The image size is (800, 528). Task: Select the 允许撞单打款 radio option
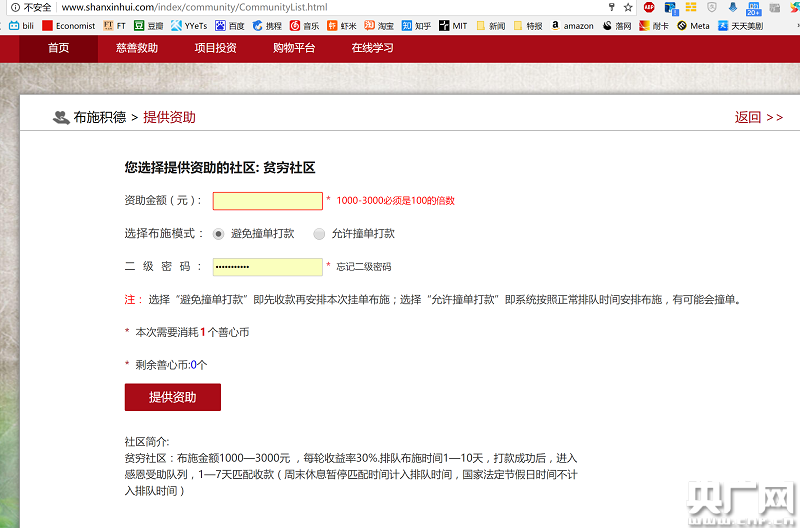pyautogui.click(x=319, y=234)
